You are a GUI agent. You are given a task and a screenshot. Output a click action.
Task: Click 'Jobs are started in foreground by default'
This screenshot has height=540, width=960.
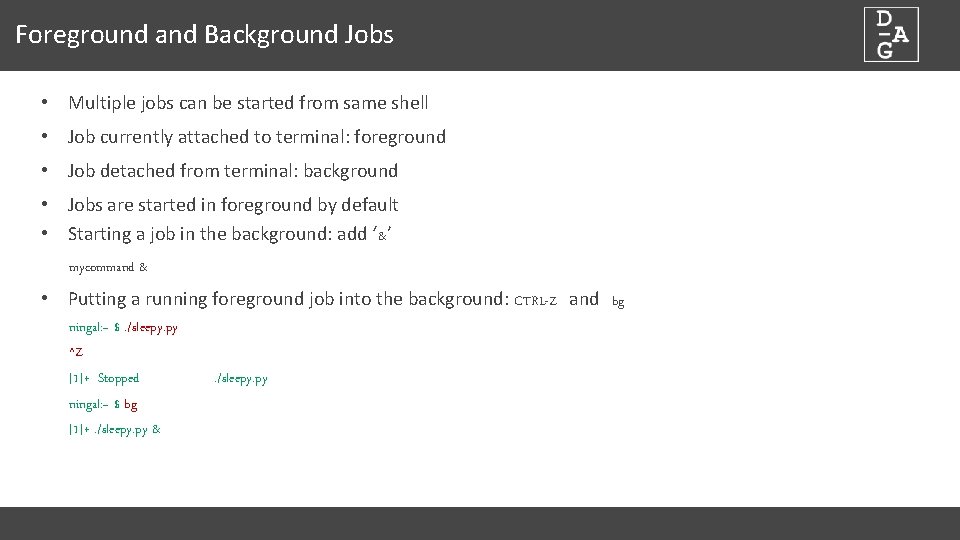[233, 204]
